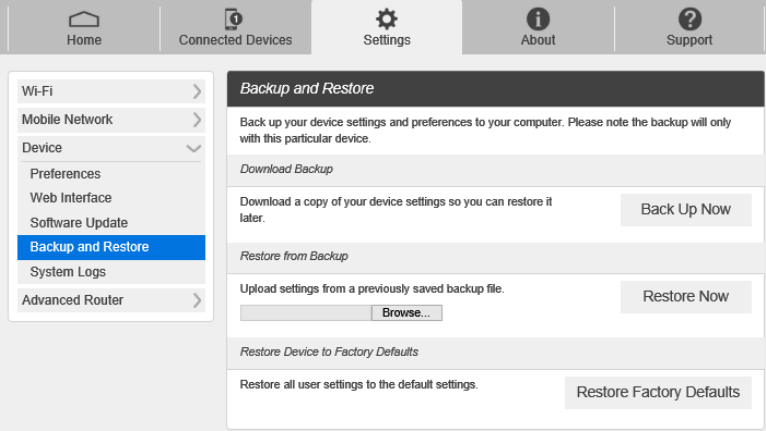Expand the Wi-Fi section chevron
The width and height of the screenshot is (766, 431).
(x=196, y=92)
